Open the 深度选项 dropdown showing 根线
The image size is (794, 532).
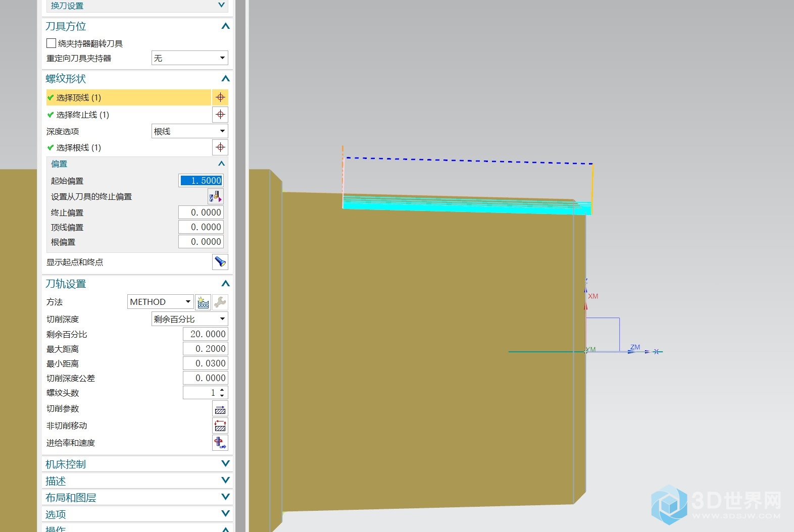pyautogui.click(x=190, y=131)
